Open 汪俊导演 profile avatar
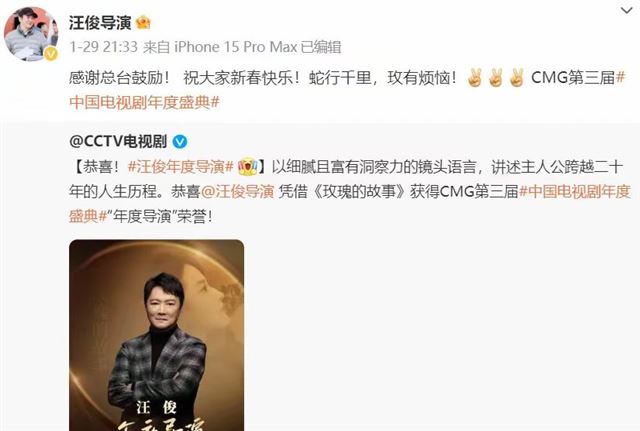The image size is (640, 431). coord(31,34)
